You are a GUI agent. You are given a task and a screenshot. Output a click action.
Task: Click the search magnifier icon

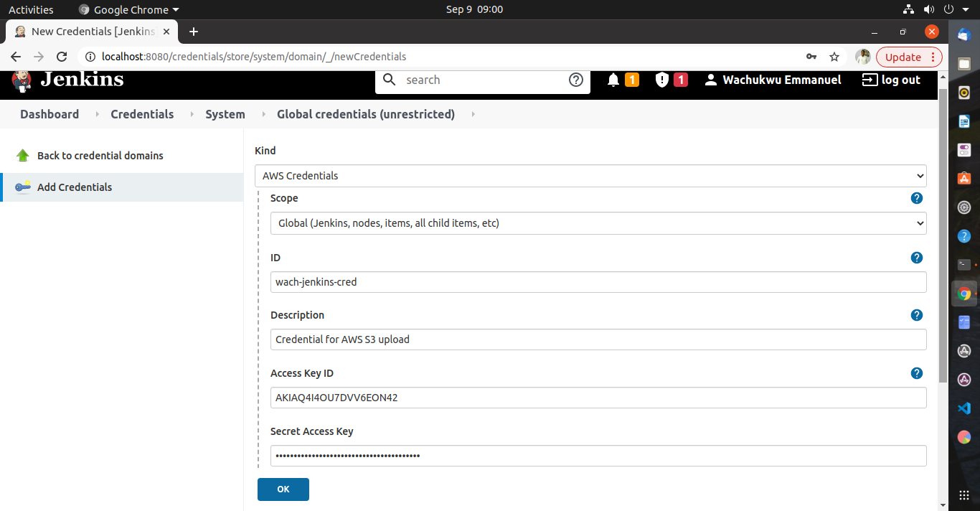390,80
